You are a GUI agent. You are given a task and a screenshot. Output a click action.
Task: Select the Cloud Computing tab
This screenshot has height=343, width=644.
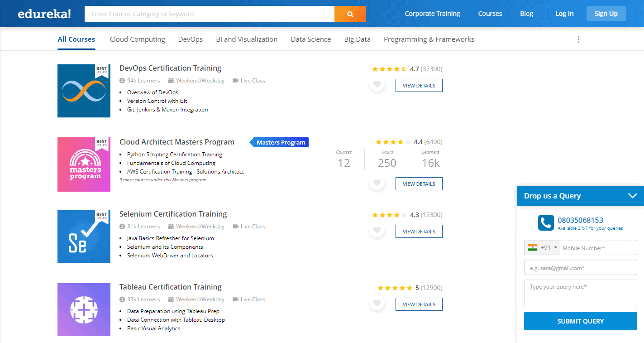[137, 39]
